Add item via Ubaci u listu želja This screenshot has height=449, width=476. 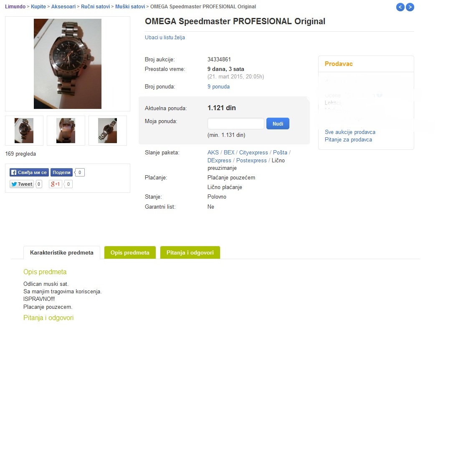click(x=165, y=37)
